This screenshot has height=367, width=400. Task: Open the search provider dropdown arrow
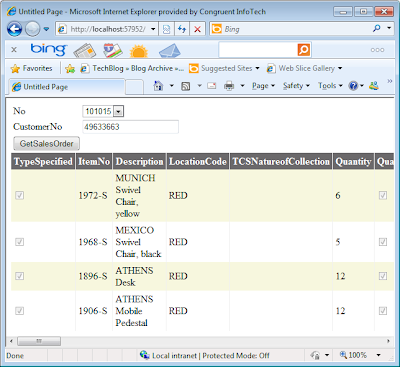(x=389, y=29)
